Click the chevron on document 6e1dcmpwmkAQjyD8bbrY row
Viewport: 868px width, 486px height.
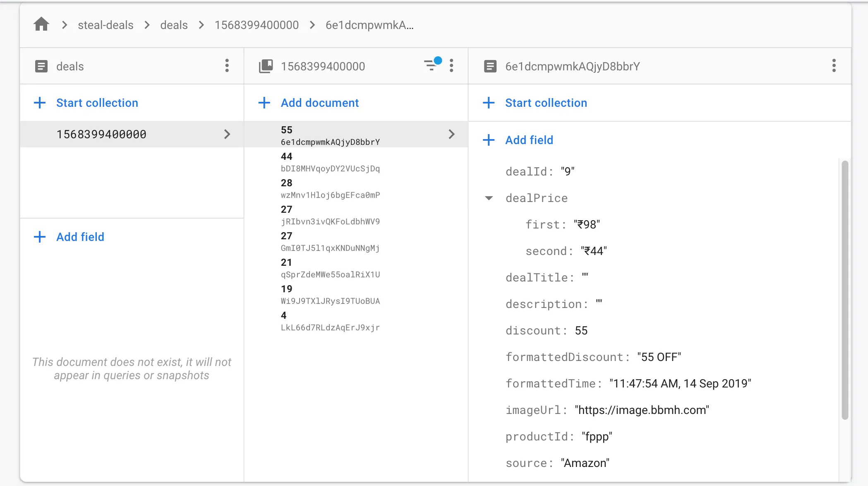(x=451, y=134)
